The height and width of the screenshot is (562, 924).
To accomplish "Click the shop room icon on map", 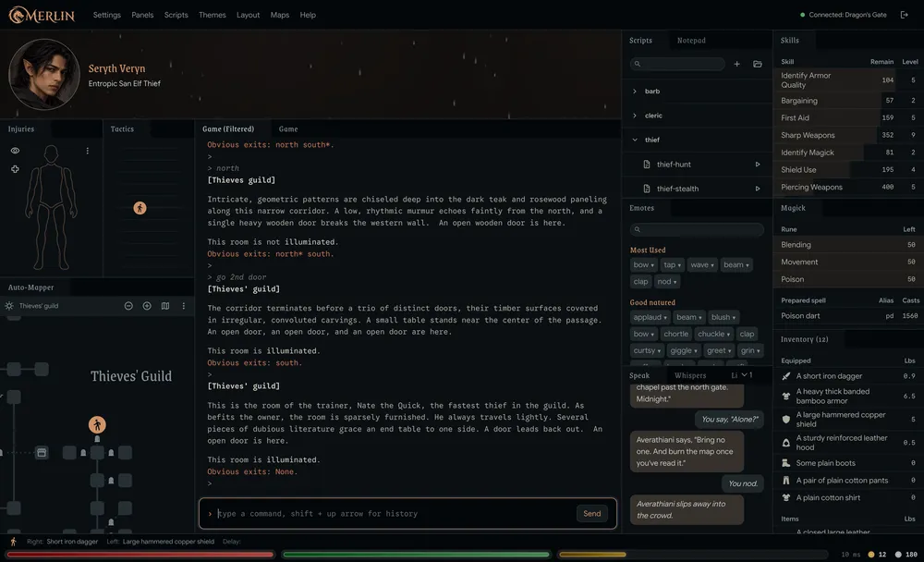I will (42, 453).
